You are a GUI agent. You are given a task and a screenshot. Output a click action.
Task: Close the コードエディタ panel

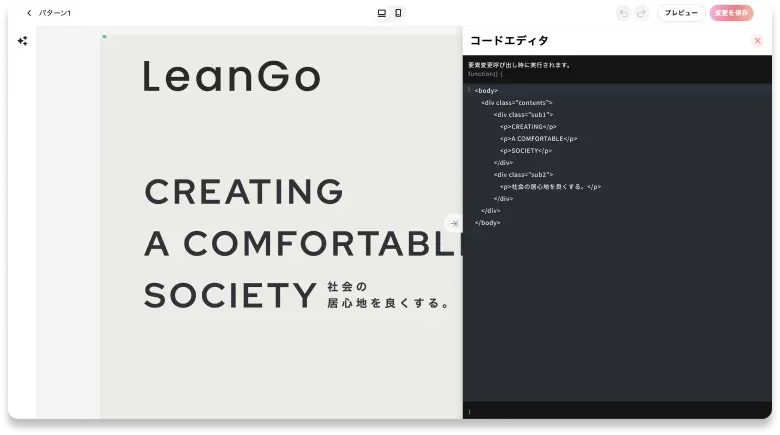coord(757,40)
